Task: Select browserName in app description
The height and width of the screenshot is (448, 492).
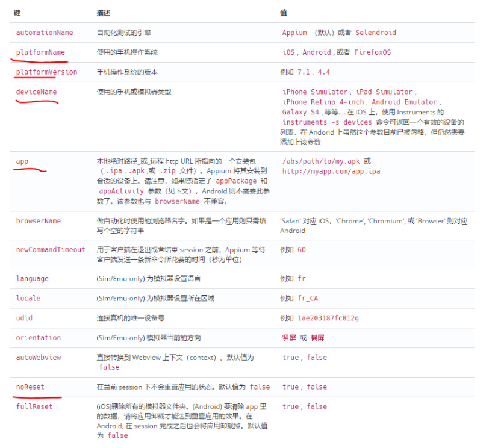Action: pyautogui.click(x=177, y=201)
